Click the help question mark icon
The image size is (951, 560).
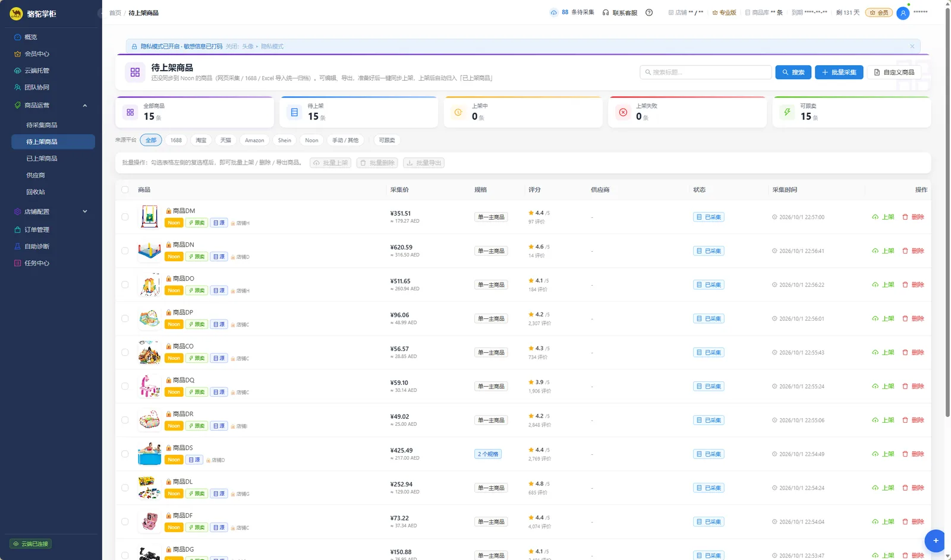[649, 12]
